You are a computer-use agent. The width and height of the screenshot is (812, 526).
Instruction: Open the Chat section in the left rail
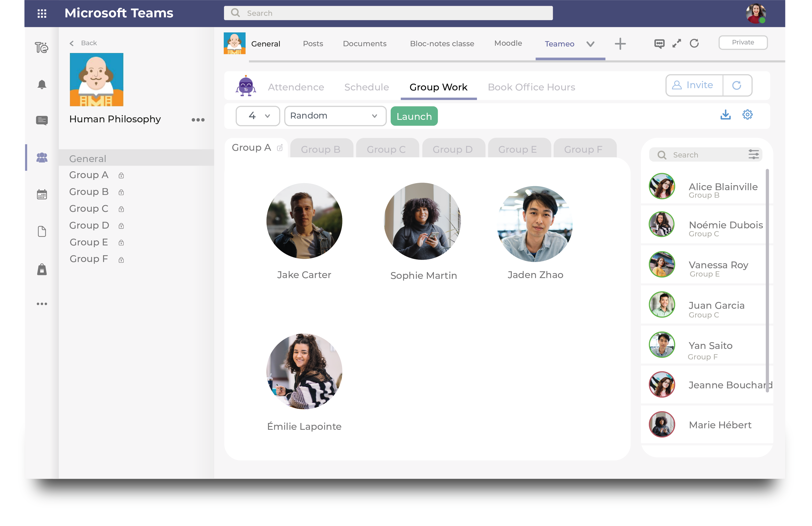42,120
